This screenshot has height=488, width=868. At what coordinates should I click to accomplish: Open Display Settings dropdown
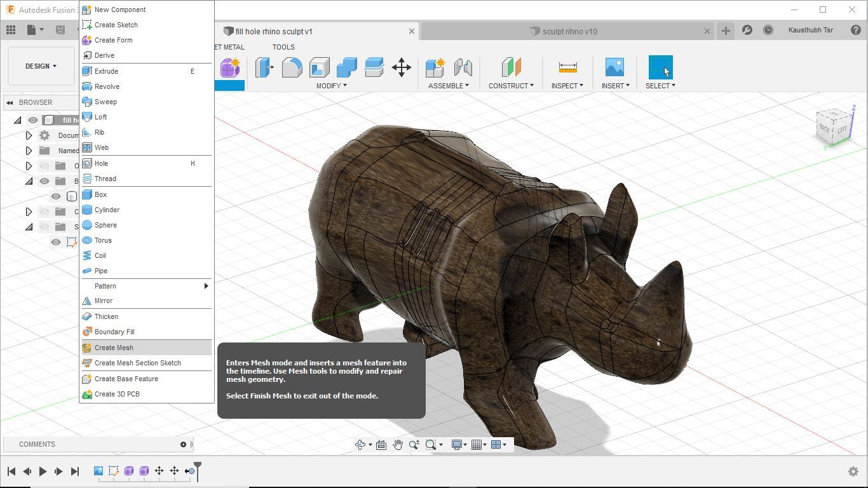click(x=459, y=445)
